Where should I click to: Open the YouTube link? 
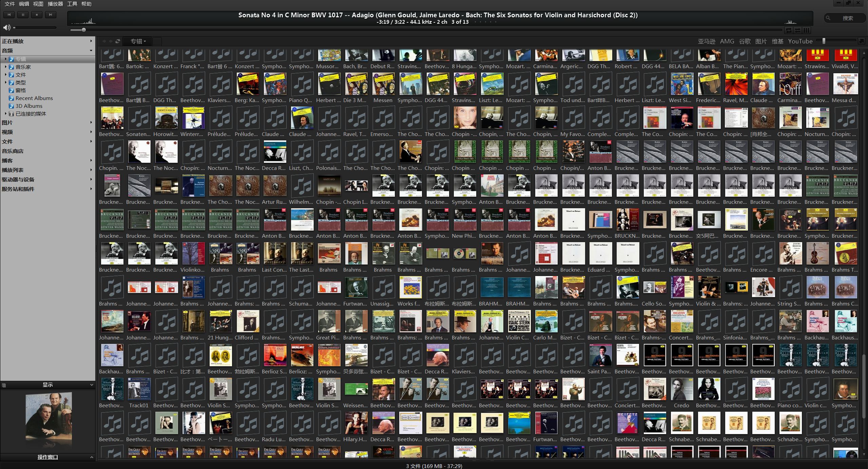tap(800, 41)
